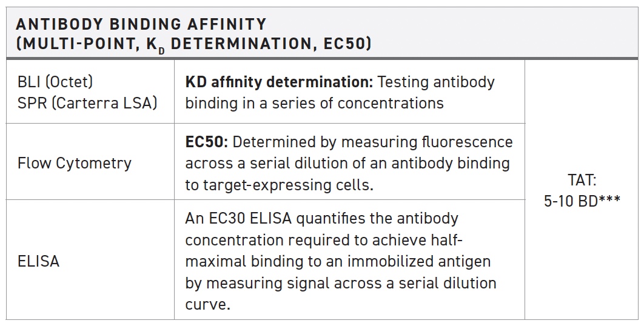Click the "An EC30 ELISA quantifies the antibody" line
644x326 pixels.
[321, 218]
